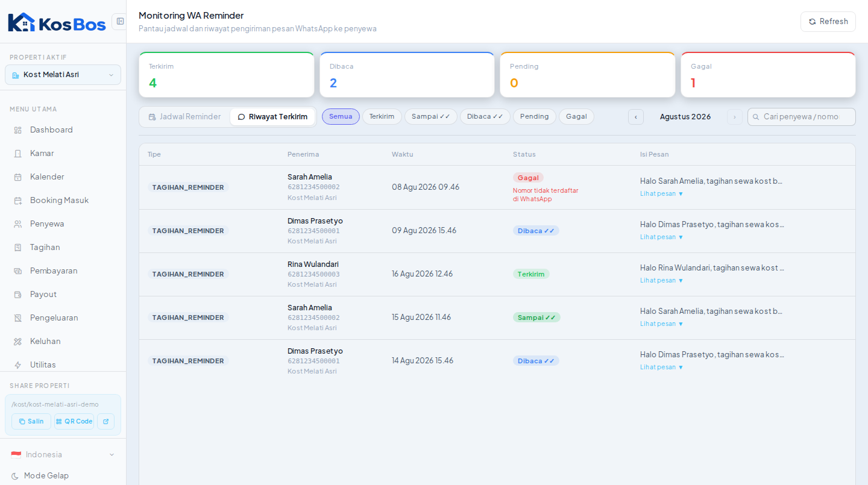Click Agustus 2026 month label
Image resolution: width=868 pixels, height=485 pixels.
[685, 117]
